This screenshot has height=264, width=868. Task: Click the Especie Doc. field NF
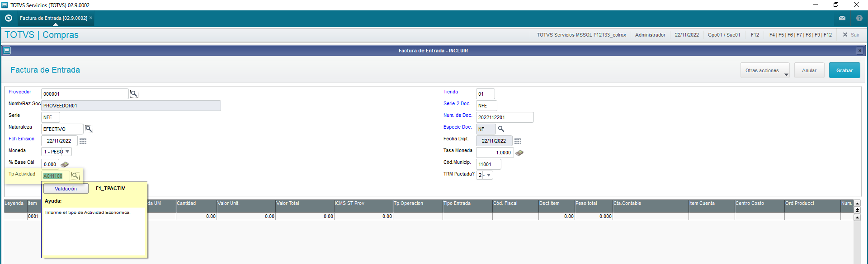pos(486,129)
